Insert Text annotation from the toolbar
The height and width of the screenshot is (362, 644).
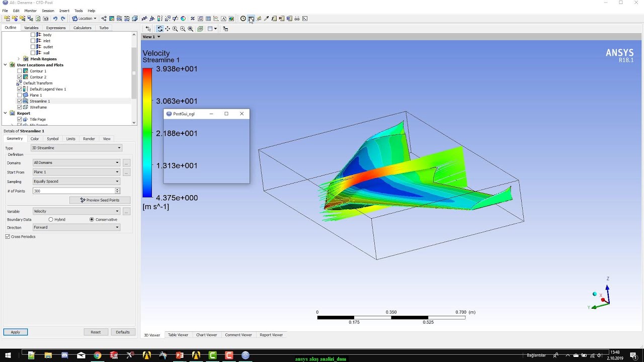[144, 19]
